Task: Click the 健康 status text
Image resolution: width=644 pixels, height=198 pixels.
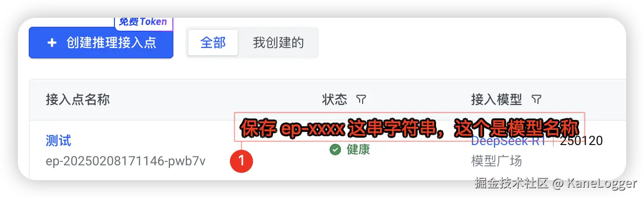Action: tap(358, 149)
